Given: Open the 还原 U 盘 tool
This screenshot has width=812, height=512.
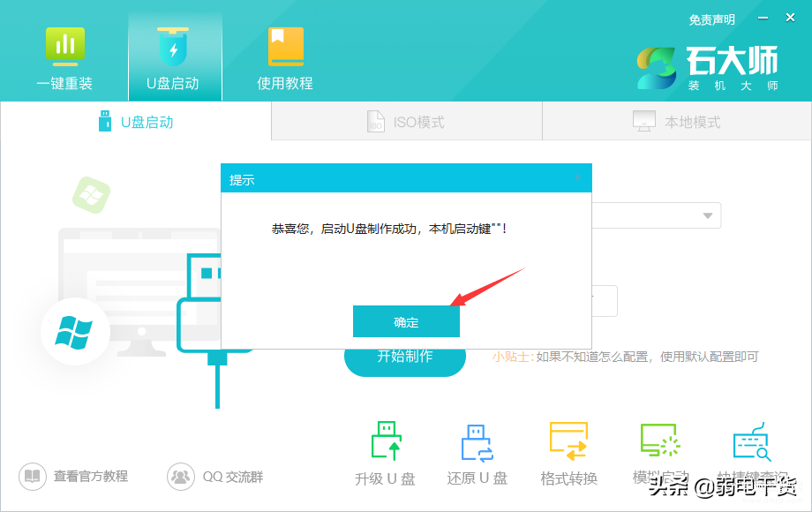Looking at the screenshot, I should (x=477, y=454).
